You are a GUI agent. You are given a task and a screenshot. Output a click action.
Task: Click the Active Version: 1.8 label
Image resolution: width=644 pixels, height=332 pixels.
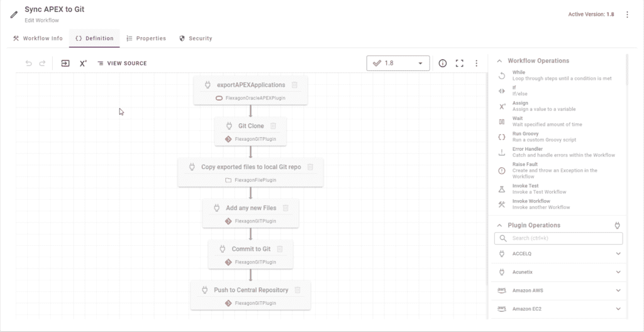591,14
